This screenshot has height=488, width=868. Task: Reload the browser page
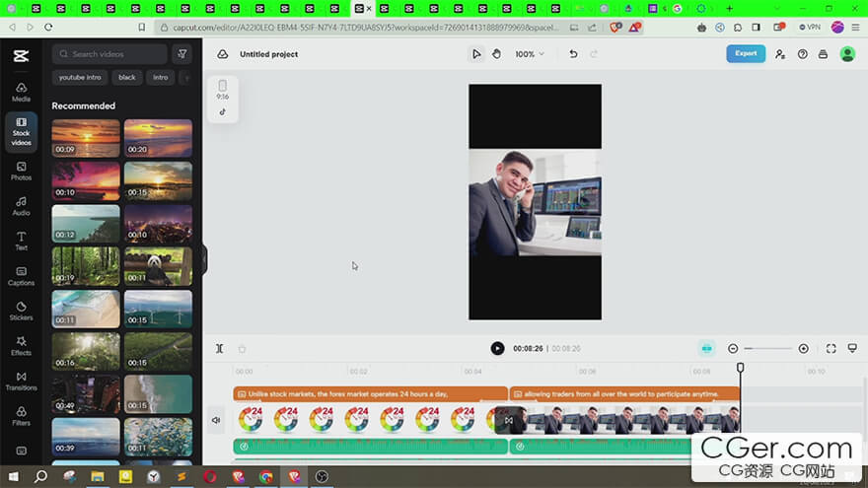tap(48, 28)
